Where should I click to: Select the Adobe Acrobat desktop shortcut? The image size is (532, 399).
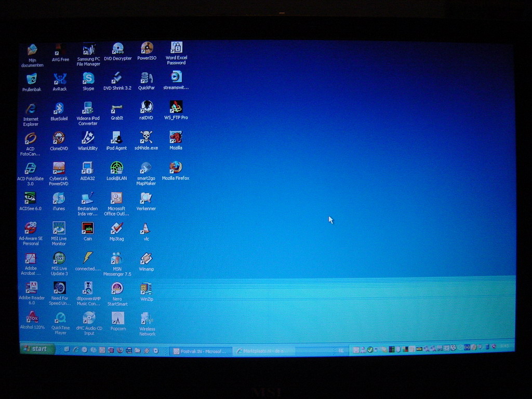click(x=31, y=263)
